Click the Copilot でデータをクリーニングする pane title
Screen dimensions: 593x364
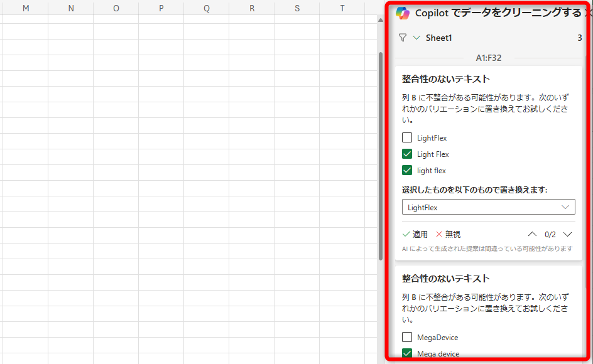pyautogui.click(x=498, y=13)
